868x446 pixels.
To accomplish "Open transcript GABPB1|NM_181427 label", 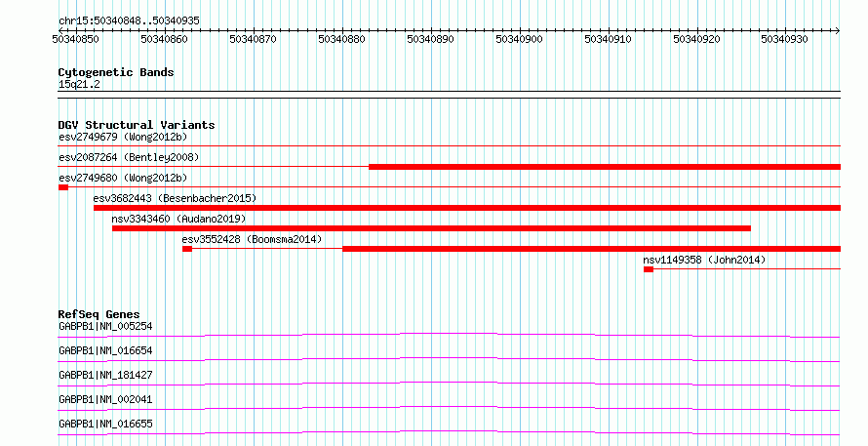I will click(105, 375).
